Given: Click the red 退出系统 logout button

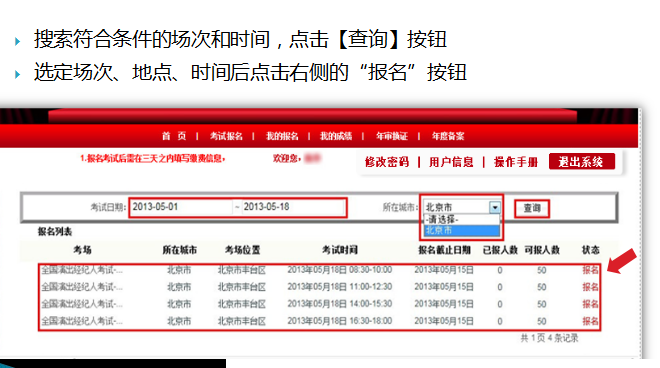Looking at the screenshot, I should [x=582, y=161].
